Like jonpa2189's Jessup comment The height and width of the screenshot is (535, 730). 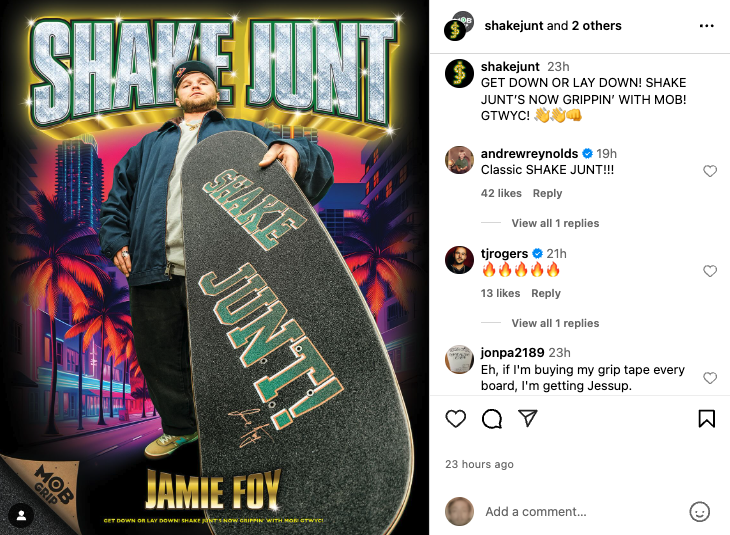(710, 378)
